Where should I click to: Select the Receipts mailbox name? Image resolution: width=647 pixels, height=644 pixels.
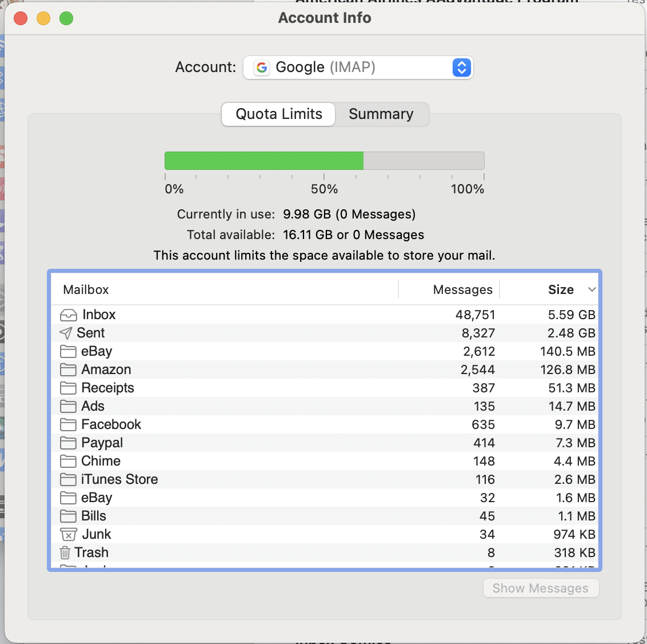coord(107,388)
